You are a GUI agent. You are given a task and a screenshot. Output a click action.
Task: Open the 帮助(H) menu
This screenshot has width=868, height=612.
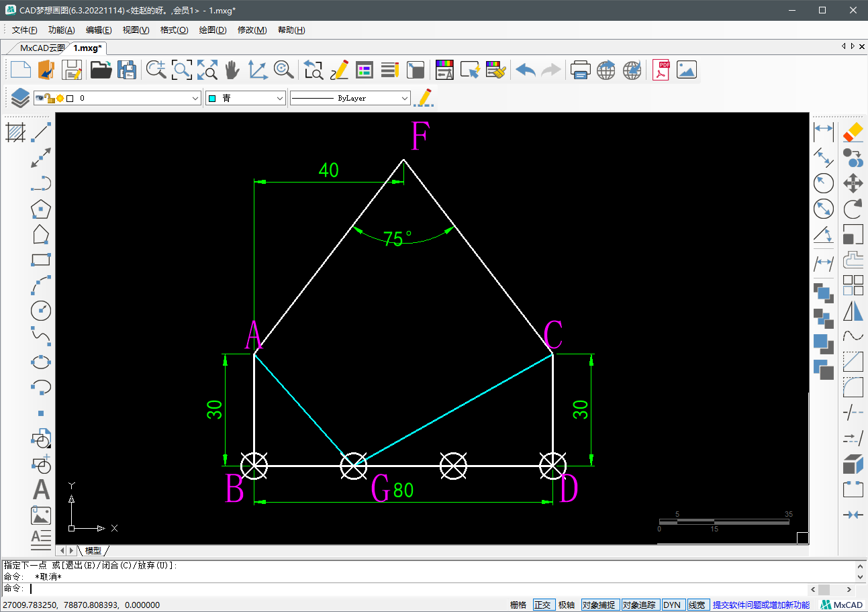click(291, 30)
